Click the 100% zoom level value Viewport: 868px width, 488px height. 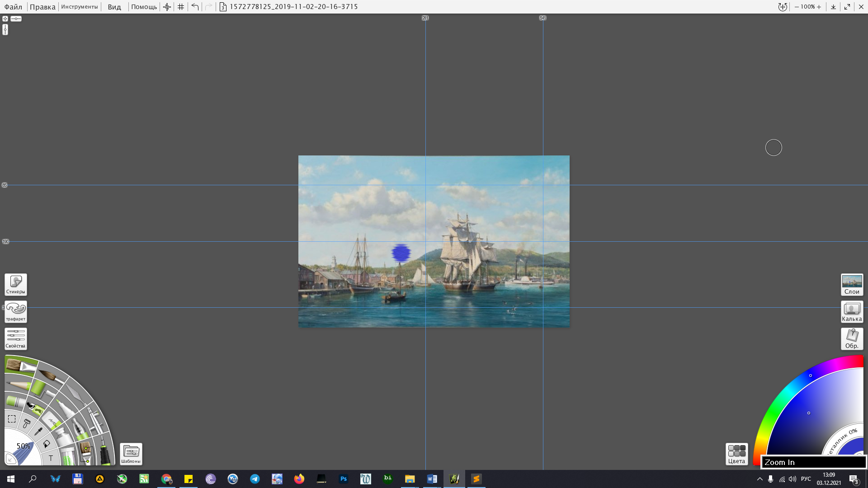(x=807, y=7)
